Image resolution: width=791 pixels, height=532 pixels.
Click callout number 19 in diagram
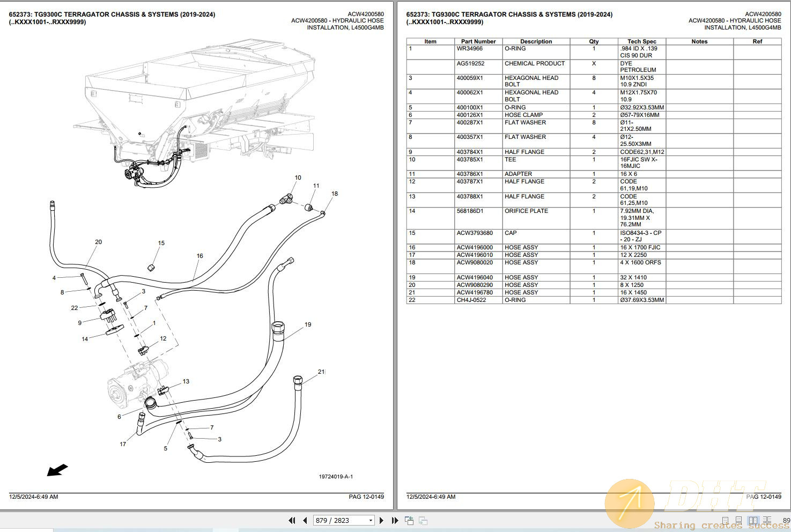point(308,324)
